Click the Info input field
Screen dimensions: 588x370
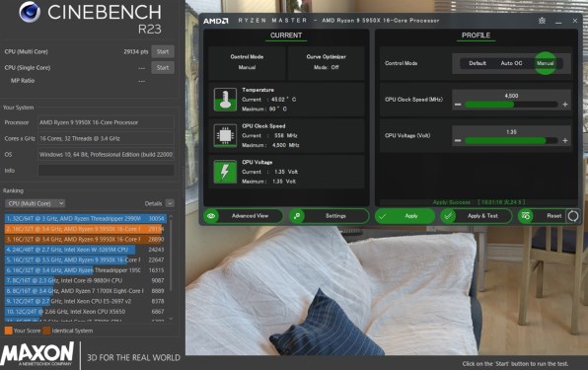click(107, 171)
